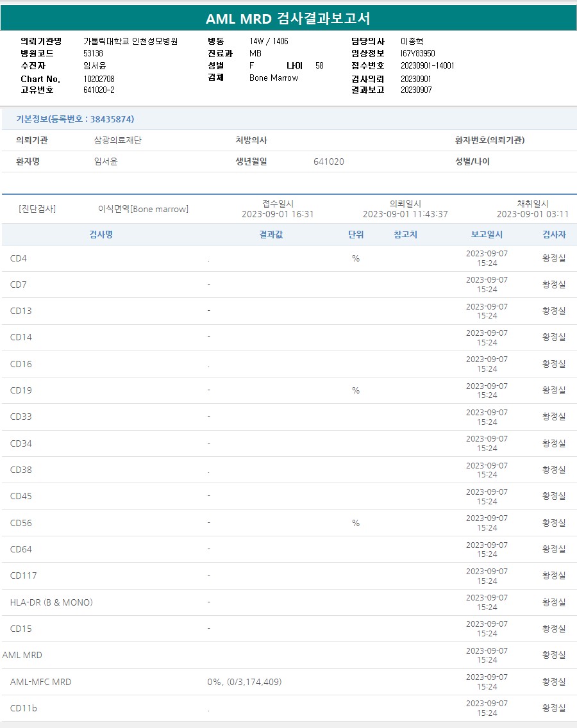The image size is (577, 728).
Task: Click the '기본정보(등록번호 : 38435874)' section heading
Action: point(75,119)
